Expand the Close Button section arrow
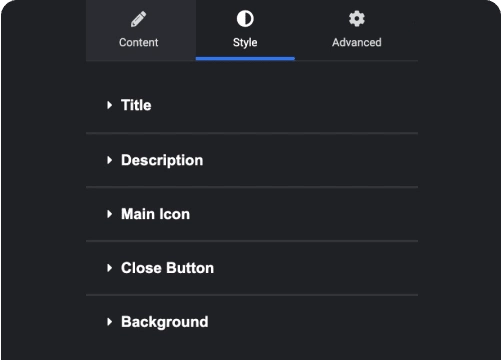 tap(109, 268)
